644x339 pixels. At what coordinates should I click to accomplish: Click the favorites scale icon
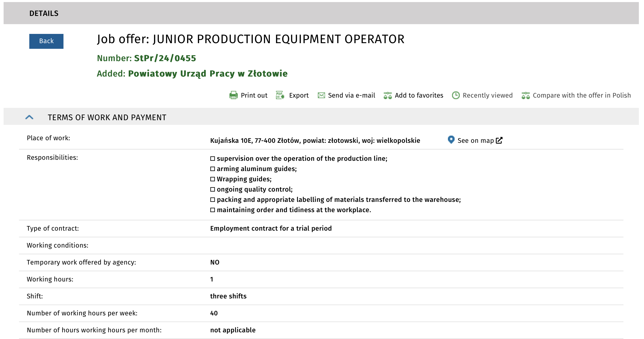point(388,96)
